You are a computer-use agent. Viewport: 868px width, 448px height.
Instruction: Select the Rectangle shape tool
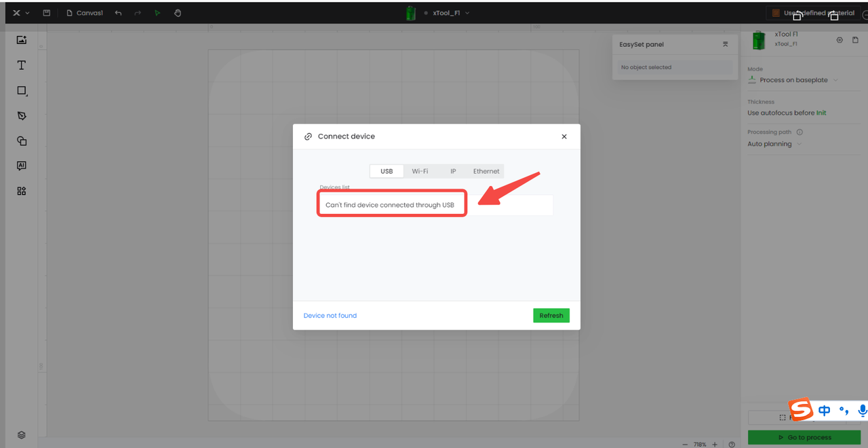pos(22,91)
